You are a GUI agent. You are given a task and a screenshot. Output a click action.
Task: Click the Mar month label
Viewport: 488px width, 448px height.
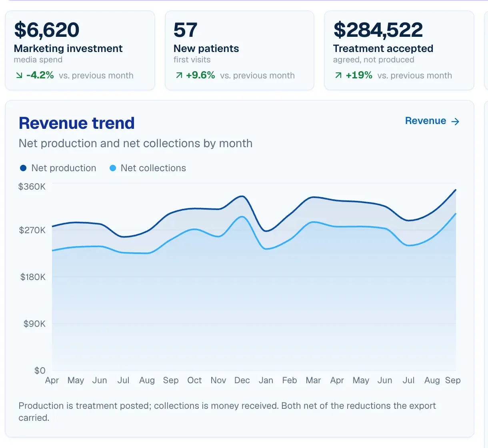coord(313,380)
